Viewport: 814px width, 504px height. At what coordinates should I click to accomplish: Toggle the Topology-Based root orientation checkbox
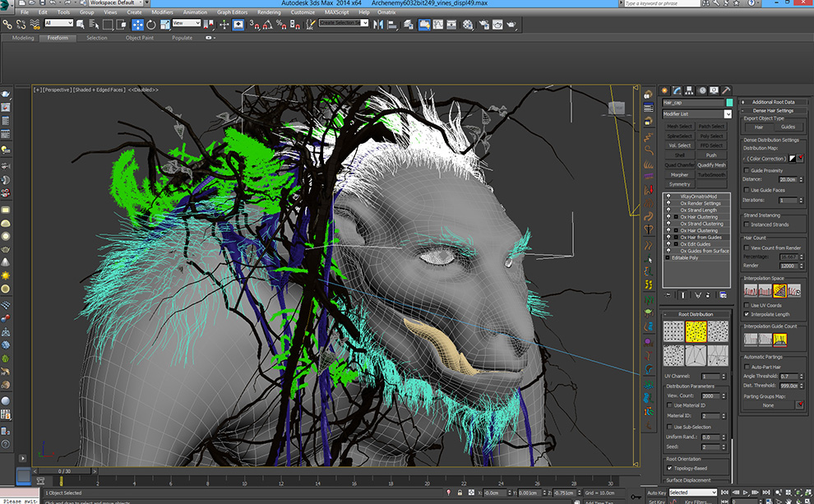tap(668, 468)
